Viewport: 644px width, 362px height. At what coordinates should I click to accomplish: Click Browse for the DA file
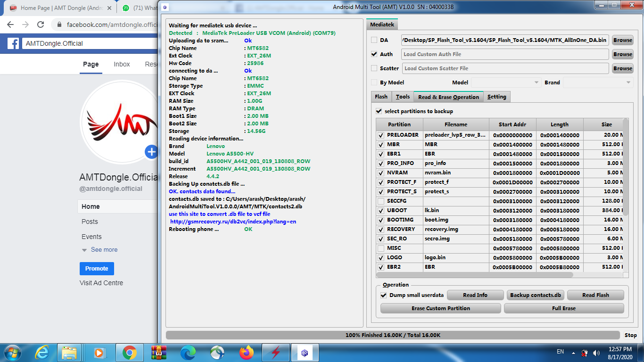coord(623,40)
